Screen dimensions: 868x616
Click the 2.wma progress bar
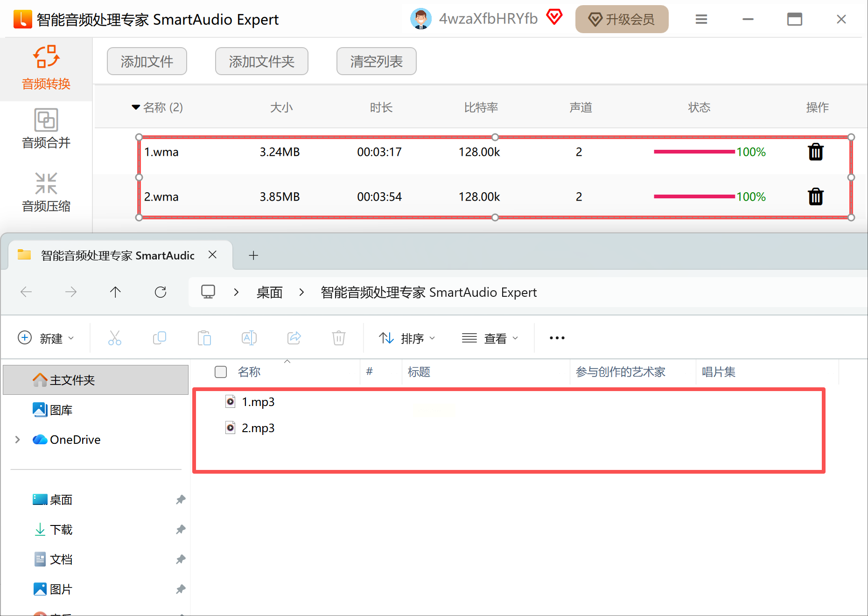694,196
